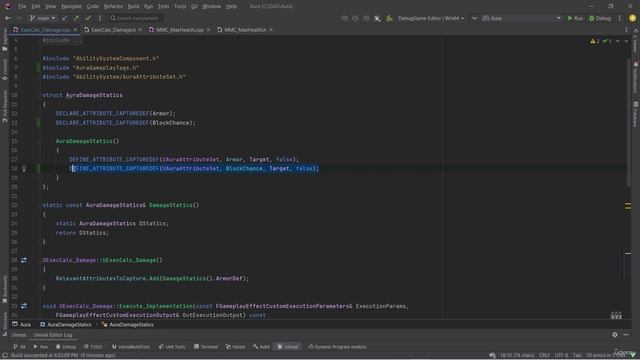Go to next highlighted problem arrow
Viewport: 640px width, 360px height.
(x=626, y=41)
